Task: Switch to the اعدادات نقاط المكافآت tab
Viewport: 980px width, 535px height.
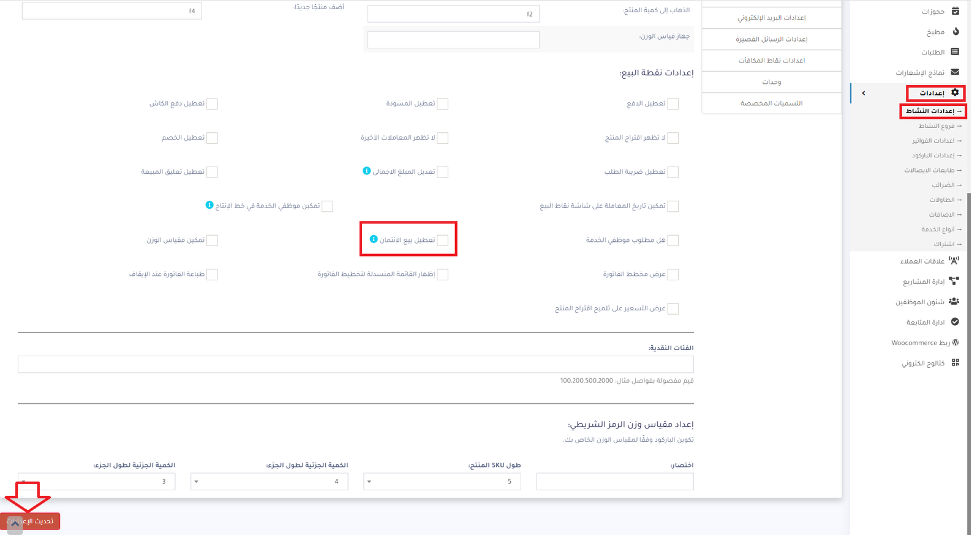Action: (x=771, y=61)
